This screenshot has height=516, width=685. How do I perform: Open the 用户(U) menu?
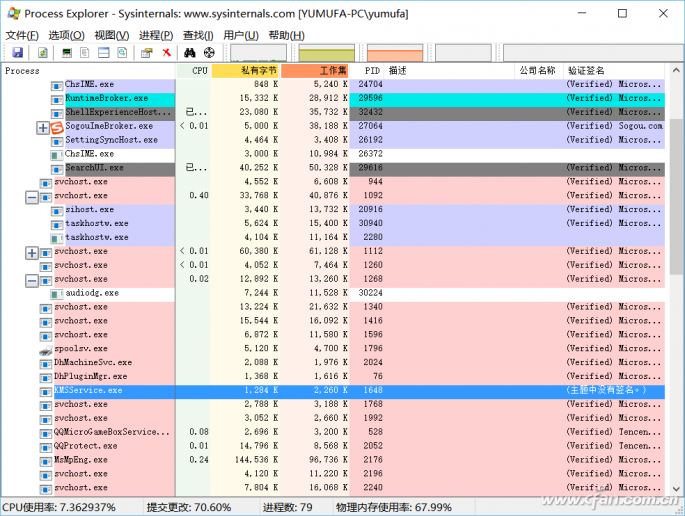pyautogui.click(x=241, y=35)
